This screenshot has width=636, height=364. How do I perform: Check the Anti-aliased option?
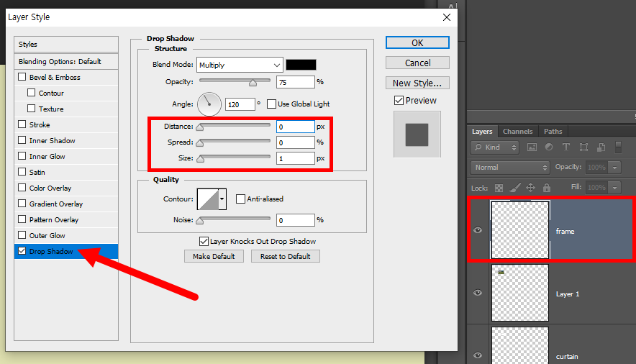(240, 199)
